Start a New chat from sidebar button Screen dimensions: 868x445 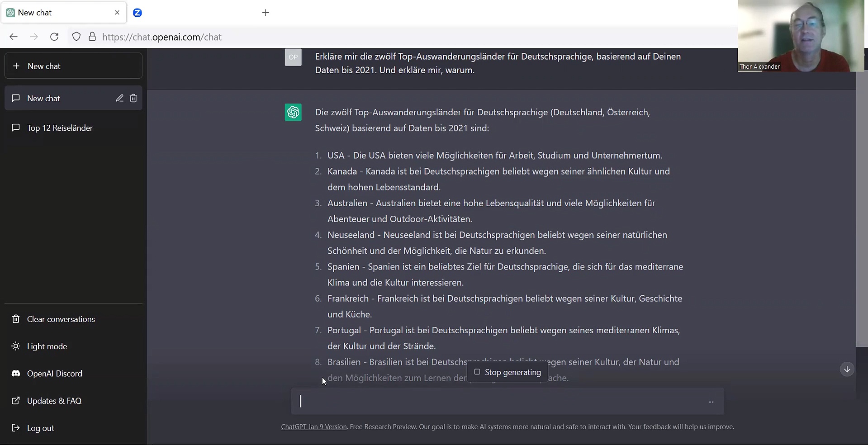coord(73,66)
